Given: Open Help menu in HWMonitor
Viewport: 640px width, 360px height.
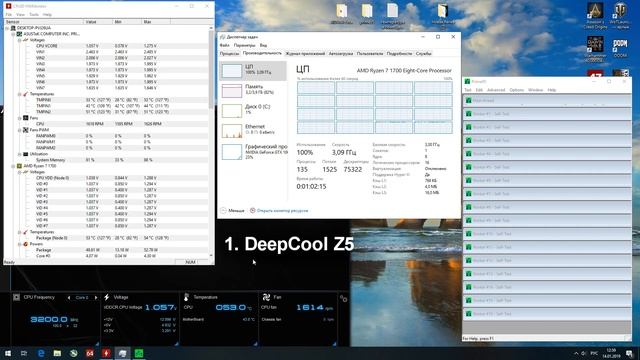Looking at the screenshot, I should click(x=47, y=15).
